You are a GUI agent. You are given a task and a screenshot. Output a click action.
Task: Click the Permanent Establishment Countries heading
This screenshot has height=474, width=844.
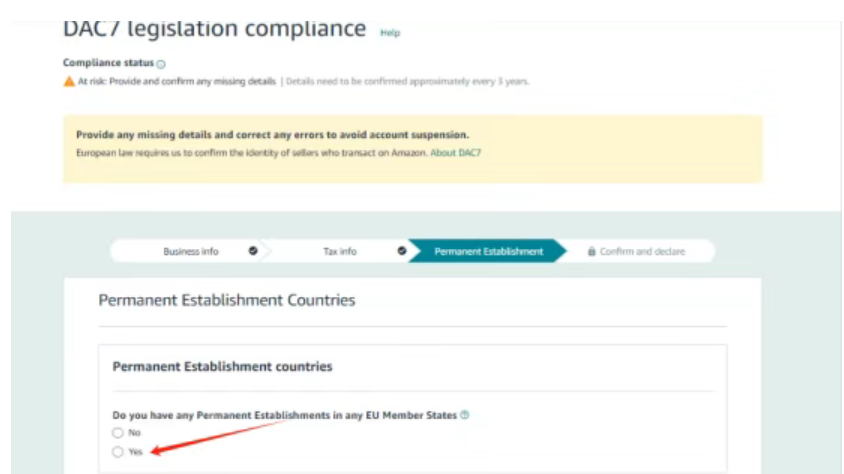click(x=226, y=300)
